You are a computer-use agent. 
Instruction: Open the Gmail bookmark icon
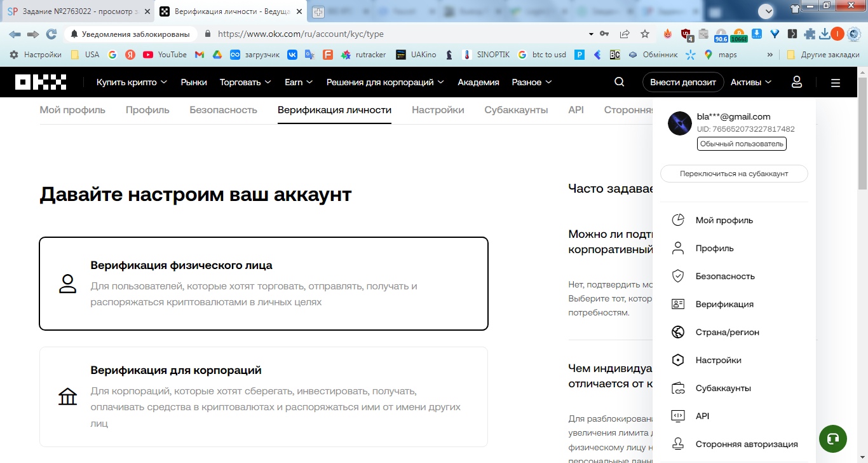pos(200,55)
